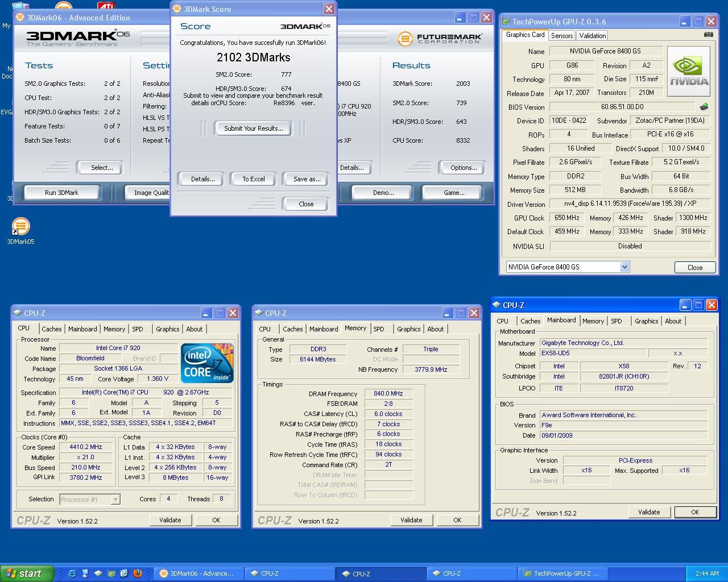Click the GPU-Z Quick Launch icon
The width and height of the screenshot is (728, 582).
(x=111, y=573)
